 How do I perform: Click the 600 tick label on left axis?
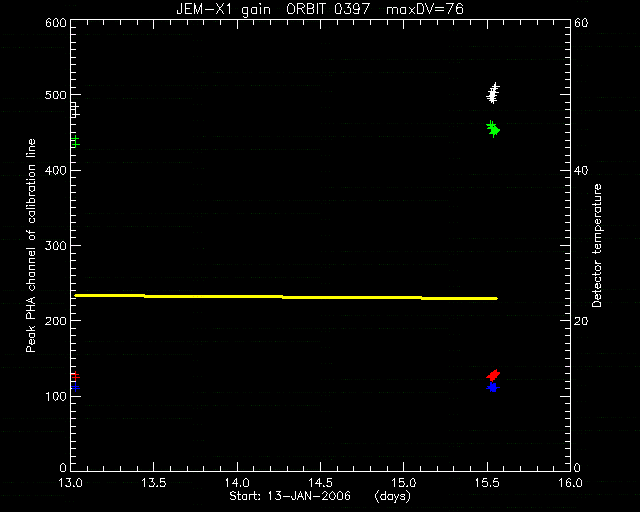[56, 22]
